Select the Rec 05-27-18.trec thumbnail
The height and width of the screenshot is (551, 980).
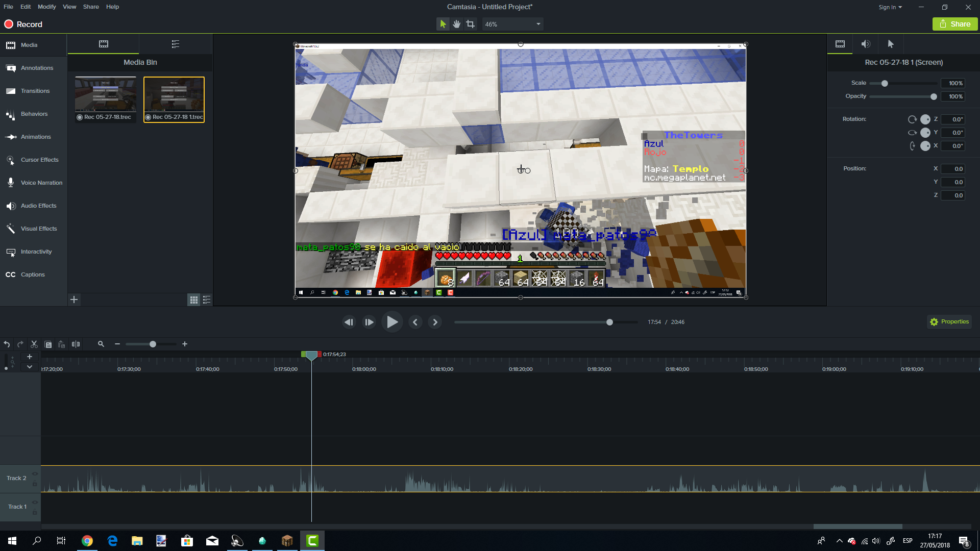click(106, 99)
